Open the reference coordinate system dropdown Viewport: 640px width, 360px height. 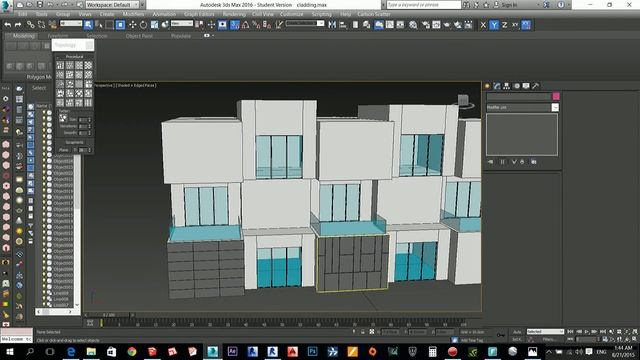click(x=182, y=24)
